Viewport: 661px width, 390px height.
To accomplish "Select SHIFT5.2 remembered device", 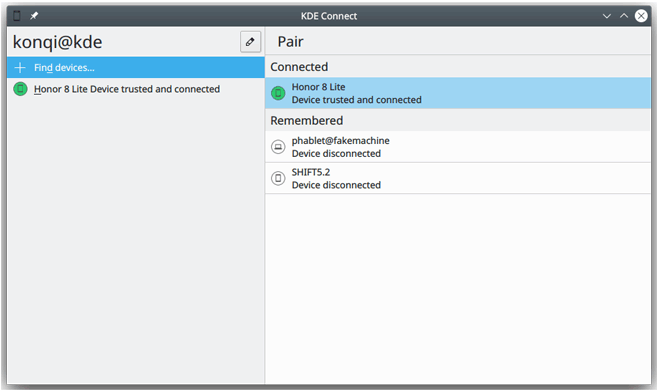I will click(458, 178).
